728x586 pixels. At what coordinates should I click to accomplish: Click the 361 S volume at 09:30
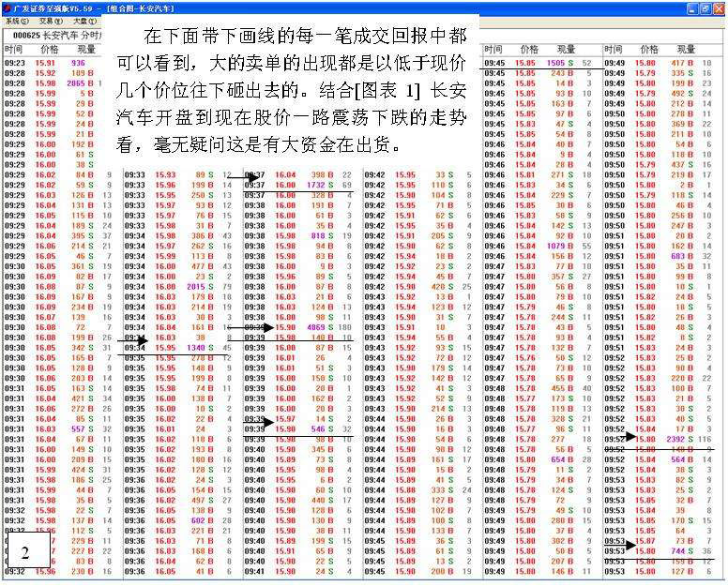coord(82,266)
